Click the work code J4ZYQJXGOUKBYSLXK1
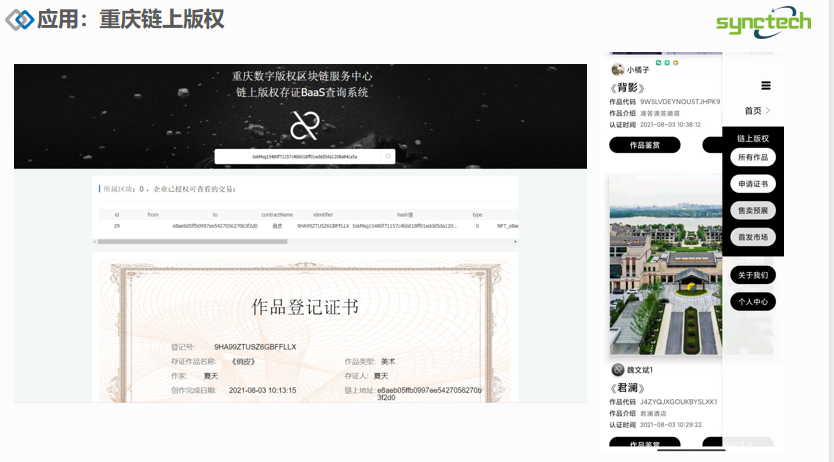The width and height of the screenshot is (834, 462). 679,401
